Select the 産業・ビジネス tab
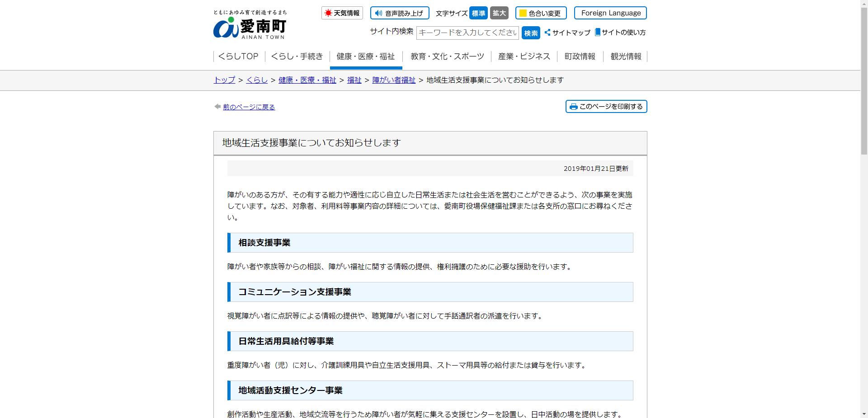 [x=524, y=56]
